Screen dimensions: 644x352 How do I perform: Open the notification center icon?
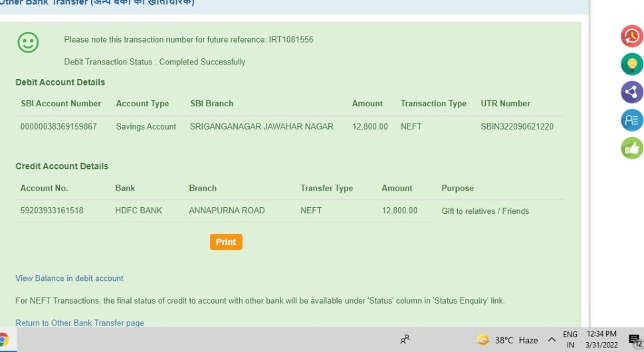[635, 340]
